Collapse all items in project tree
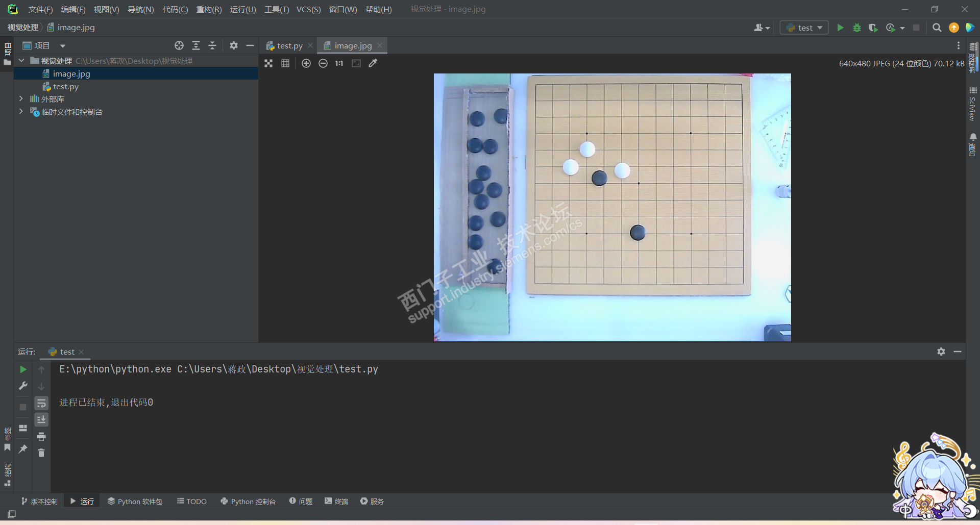This screenshot has height=525, width=980. 212,45
